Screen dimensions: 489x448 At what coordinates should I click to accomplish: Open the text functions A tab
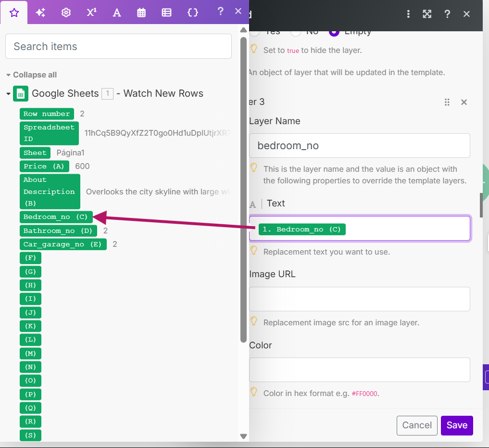tap(117, 13)
